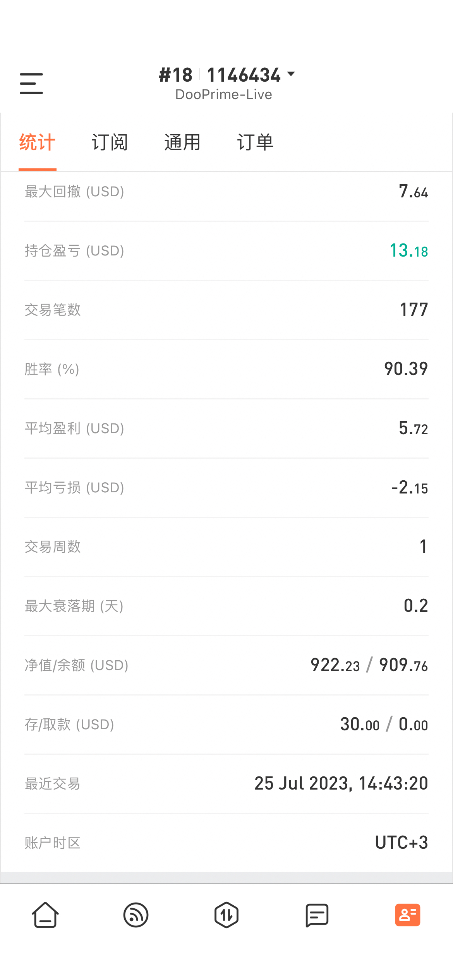The height and width of the screenshot is (980, 453).
Task: Tap the 账户时区 UTC+3 row
Action: coord(226,843)
